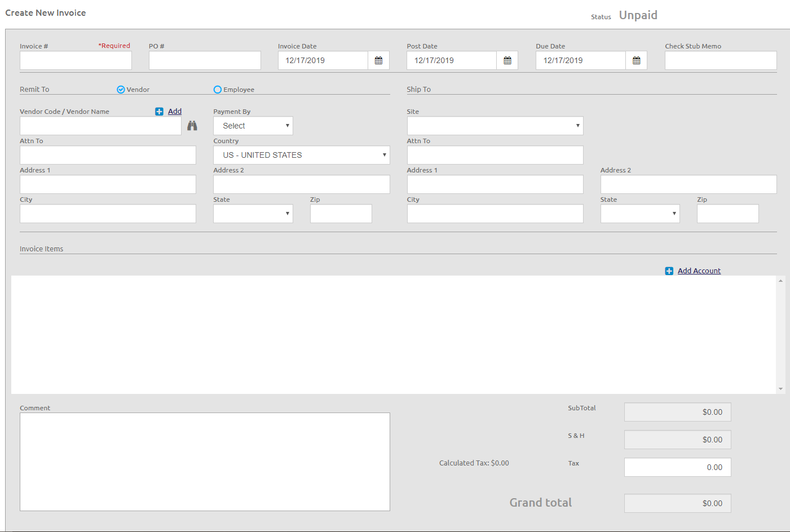Image resolution: width=790 pixels, height=532 pixels.
Task: Open the Due Date calendar picker
Action: (636, 60)
